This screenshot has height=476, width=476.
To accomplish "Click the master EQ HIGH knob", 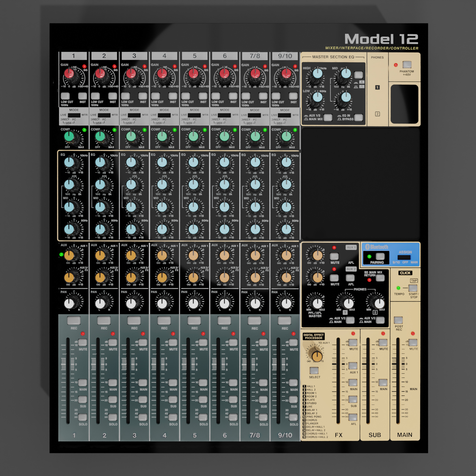I will tap(317, 73).
